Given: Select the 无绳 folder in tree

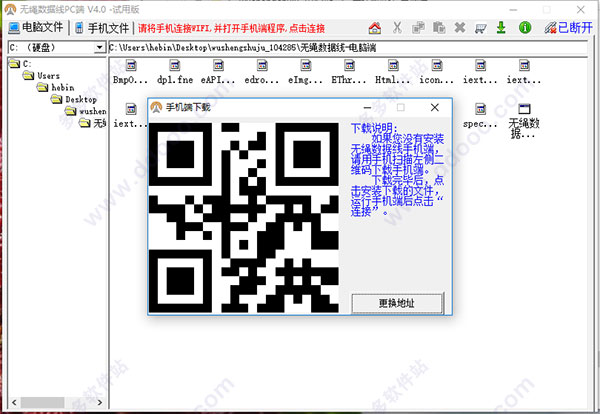Looking at the screenshot, I should (93, 123).
